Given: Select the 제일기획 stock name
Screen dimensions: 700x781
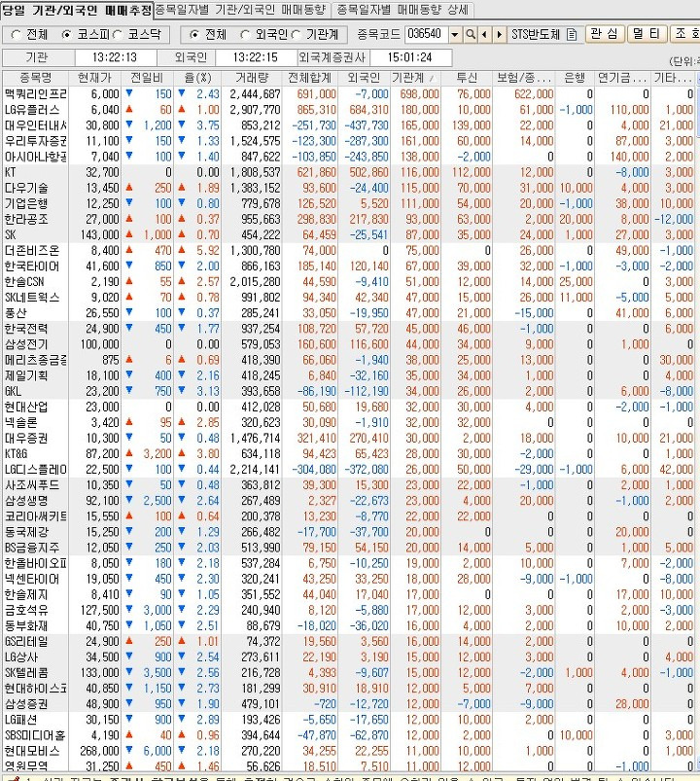Looking at the screenshot, I should click(x=26, y=375).
